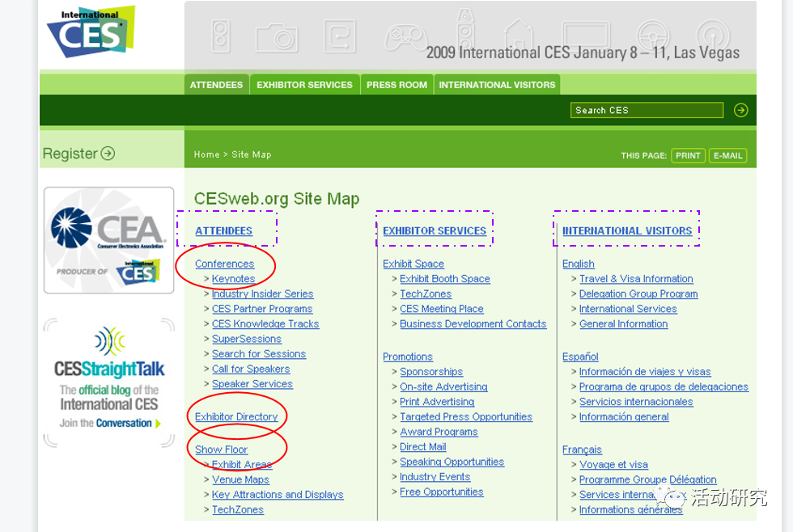Open the PRESS ROOM navigation tab
This screenshot has height=532, width=793.
(x=397, y=85)
